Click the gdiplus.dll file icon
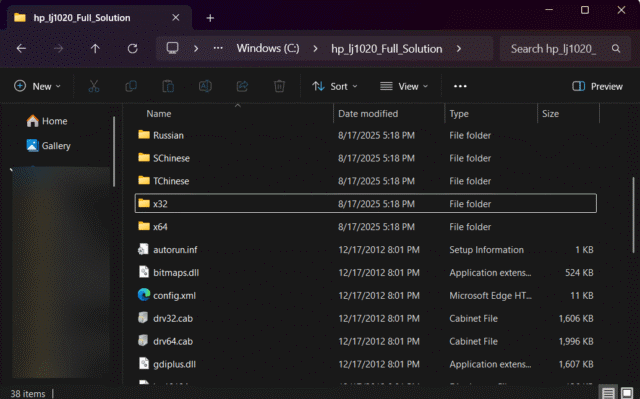The height and width of the screenshot is (399, 640). tap(144, 363)
